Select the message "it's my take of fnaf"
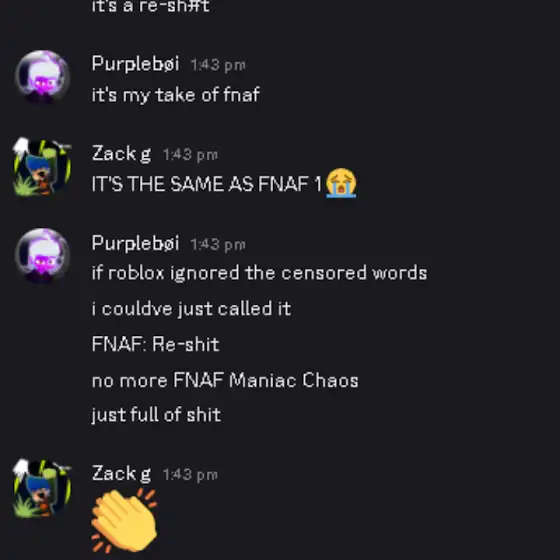The height and width of the screenshot is (560, 560). pos(175,95)
